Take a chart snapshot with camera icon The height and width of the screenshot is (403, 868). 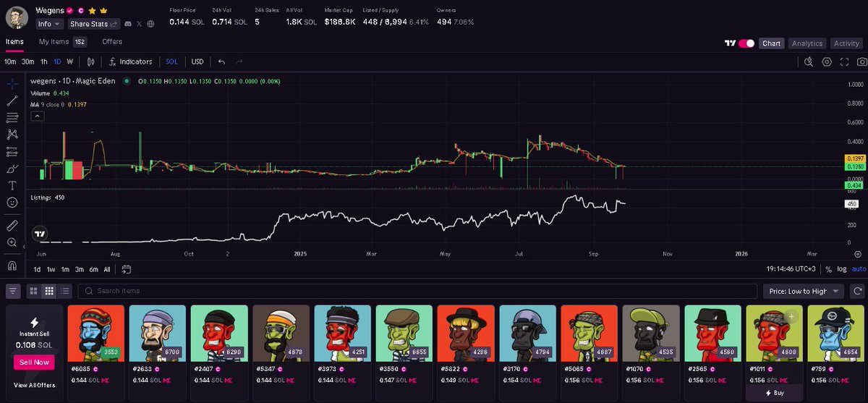tap(861, 62)
